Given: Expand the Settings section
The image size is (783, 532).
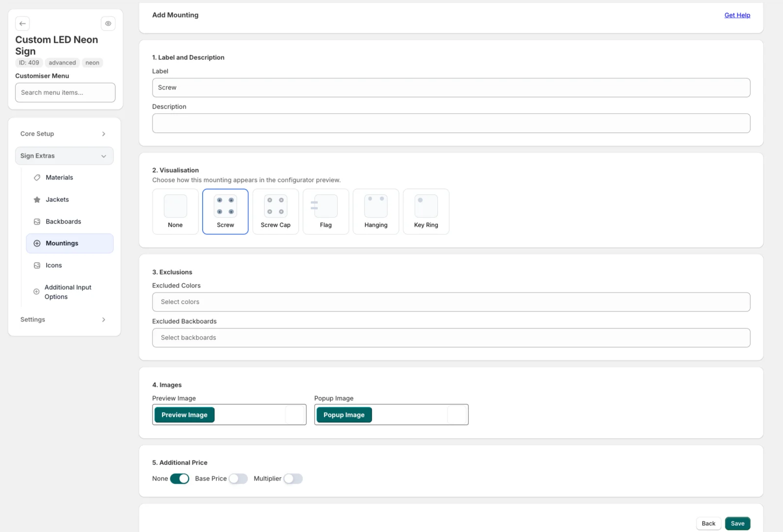Looking at the screenshot, I should pyautogui.click(x=64, y=320).
